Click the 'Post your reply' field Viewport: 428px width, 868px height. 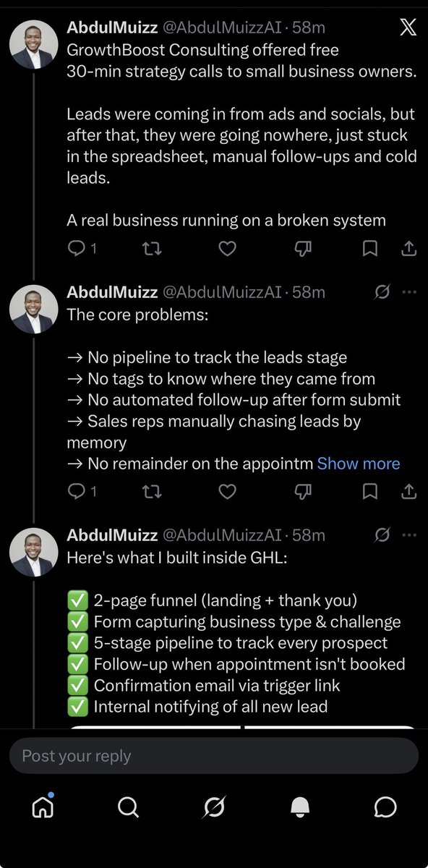pos(214,756)
